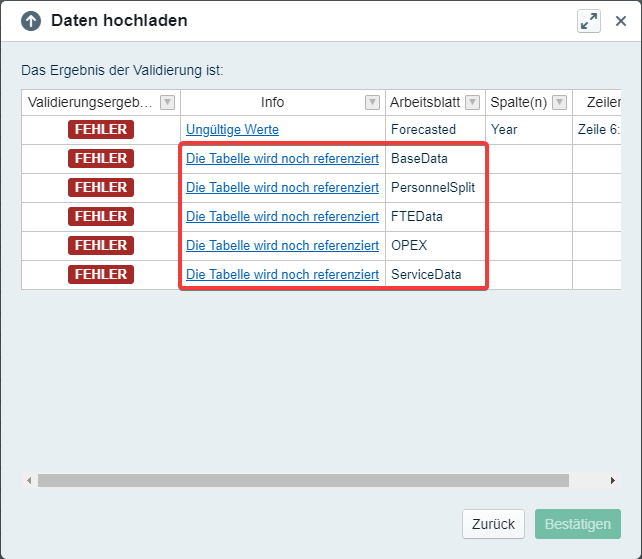The image size is (642, 559).
Task: Open the Spalte(n) column filter dropdown
Action: coord(559,102)
